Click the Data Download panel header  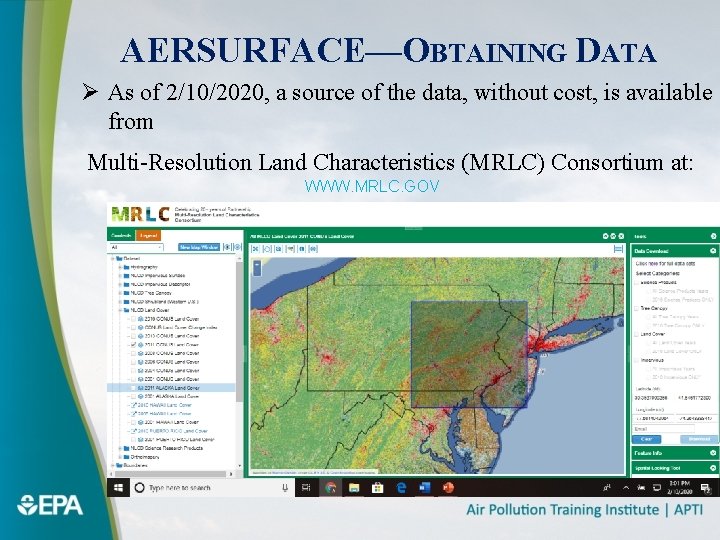click(x=674, y=251)
